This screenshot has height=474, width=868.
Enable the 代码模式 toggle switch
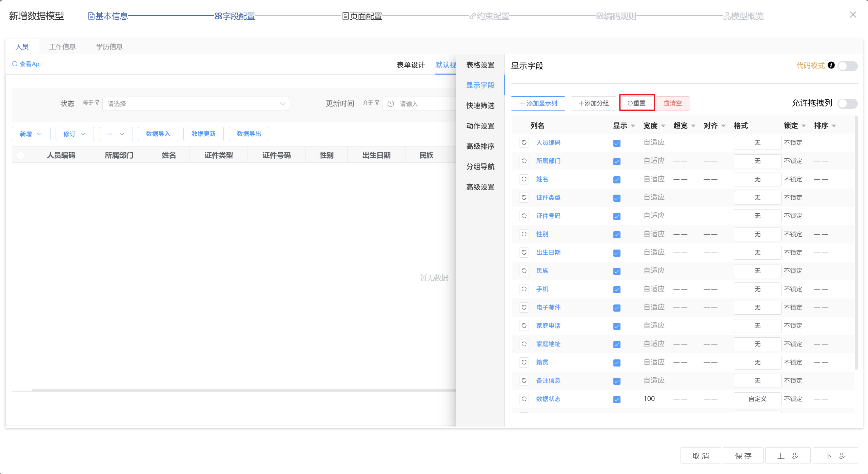847,66
